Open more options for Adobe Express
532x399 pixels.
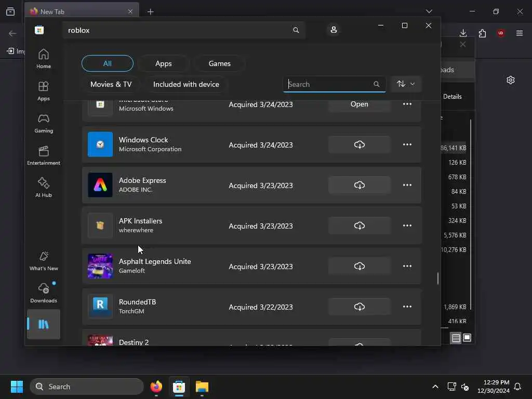coord(407,185)
